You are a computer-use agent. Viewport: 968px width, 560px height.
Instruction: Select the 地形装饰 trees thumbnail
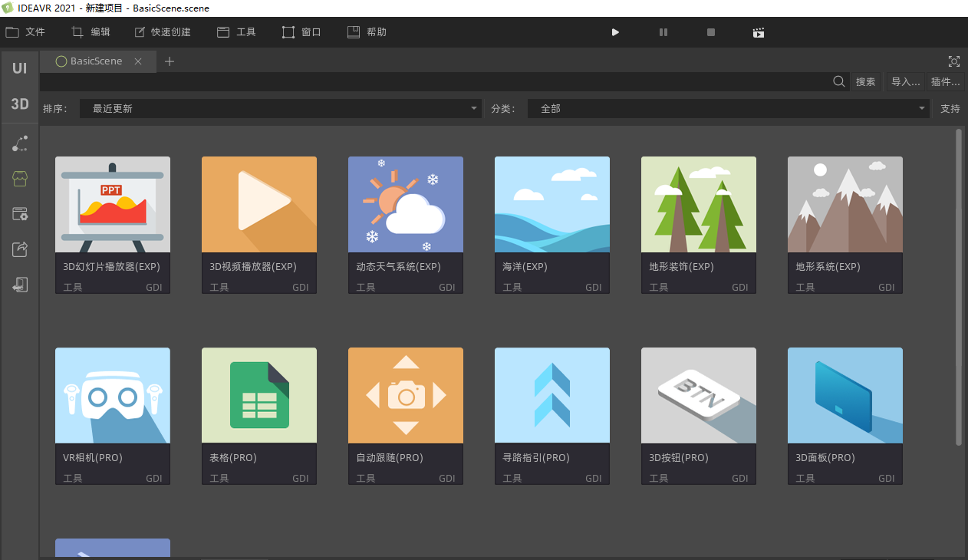tap(699, 204)
